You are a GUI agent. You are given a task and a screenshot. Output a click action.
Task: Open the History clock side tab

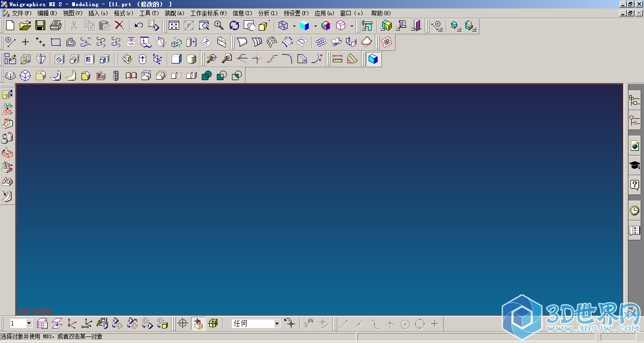(x=635, y=210)
